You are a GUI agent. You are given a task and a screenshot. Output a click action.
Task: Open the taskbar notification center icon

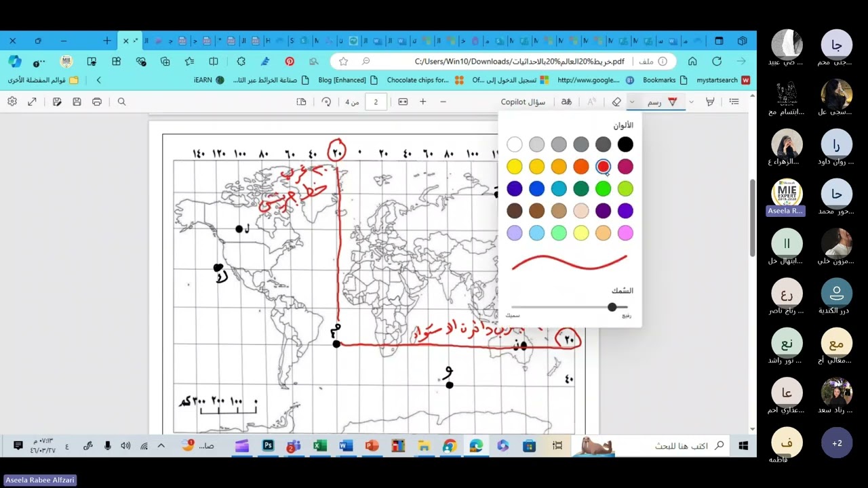coord(18,445)
